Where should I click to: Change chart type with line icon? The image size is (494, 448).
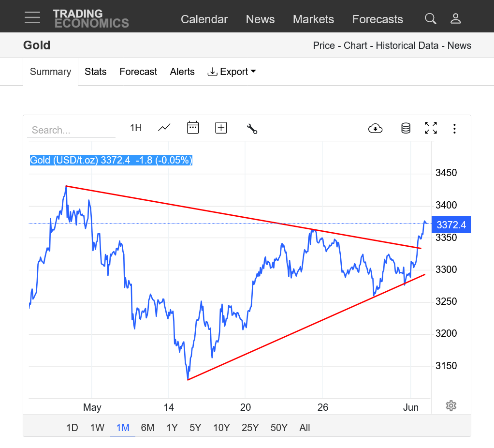tap(164, 128)
